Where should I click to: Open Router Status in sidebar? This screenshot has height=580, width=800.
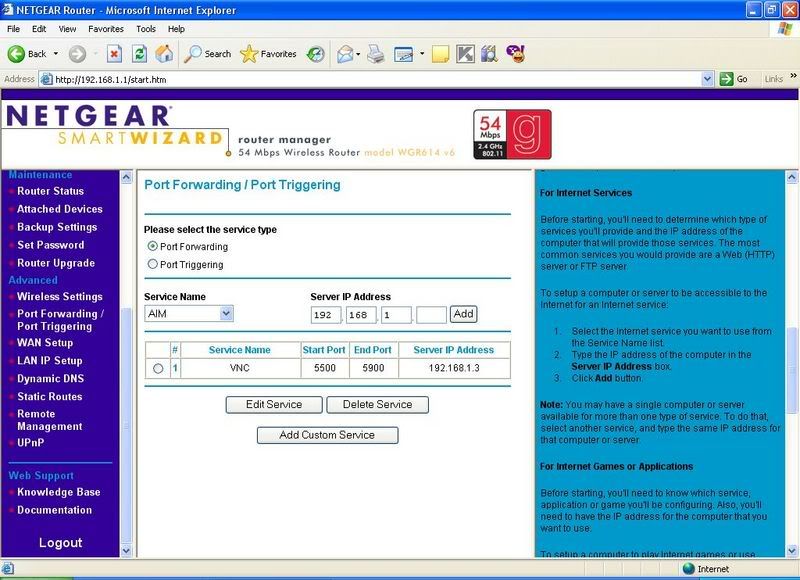[51, 191]
